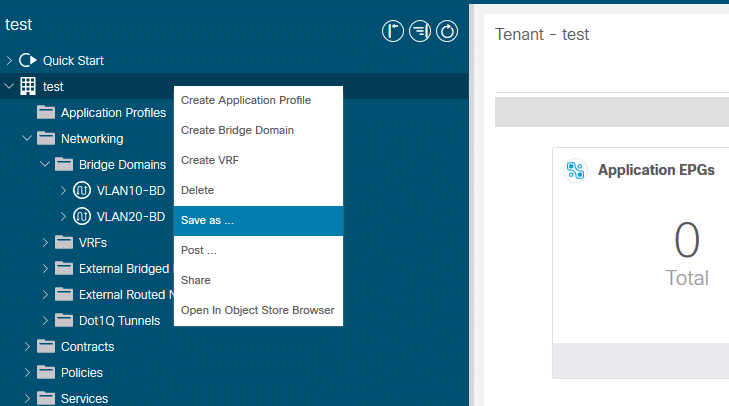Choose Create Application Profile from context menu
This screenshot has width=729, height=406.
(258, 100)
